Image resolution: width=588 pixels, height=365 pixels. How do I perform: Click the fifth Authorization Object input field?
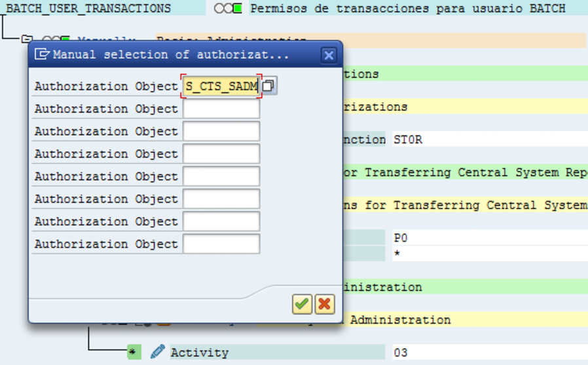click(221, 176)
